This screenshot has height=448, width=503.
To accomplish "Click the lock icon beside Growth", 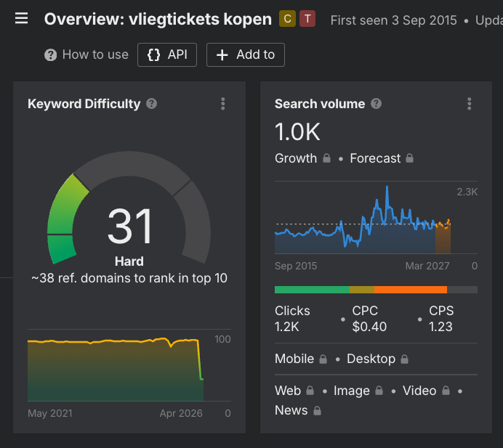I will click(x=326, y=158).
